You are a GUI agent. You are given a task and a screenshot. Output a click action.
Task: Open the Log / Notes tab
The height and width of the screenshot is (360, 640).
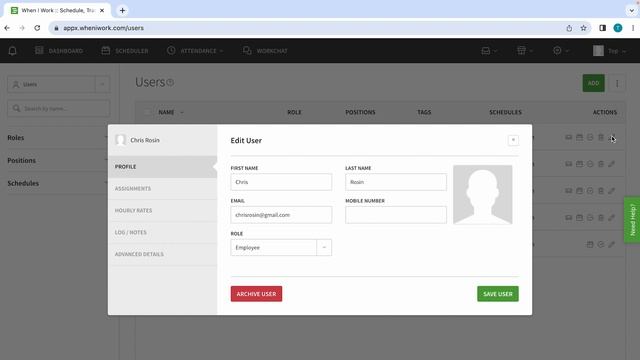click(x=162, y=232)
